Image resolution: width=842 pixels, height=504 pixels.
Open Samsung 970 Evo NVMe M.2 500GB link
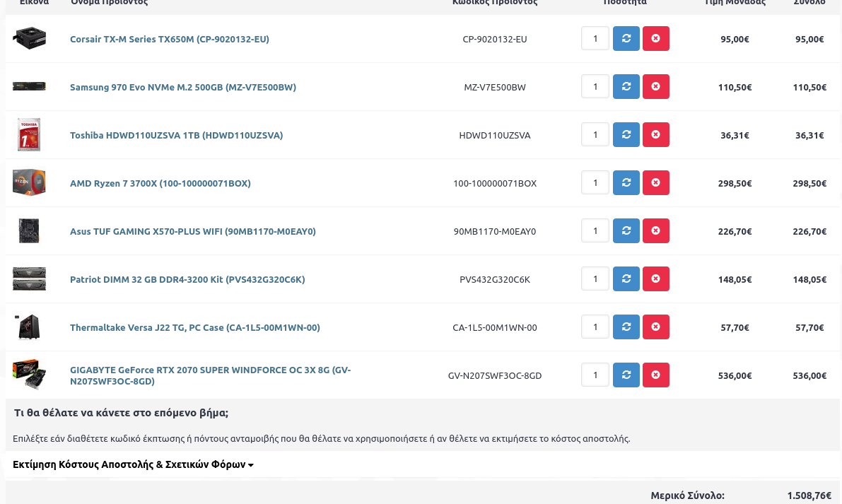pyautogui.click(x=183, y=87)
